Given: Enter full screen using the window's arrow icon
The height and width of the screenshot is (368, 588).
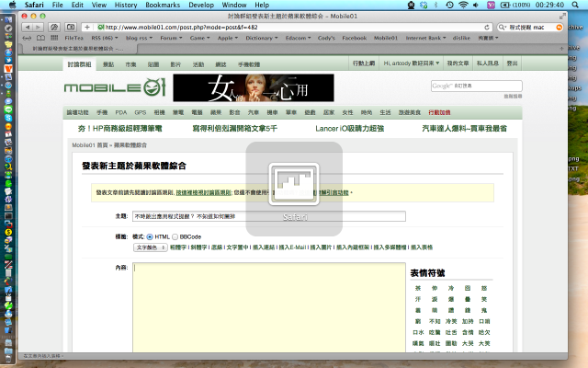Looking at the screenshot, I should pos(562,17).
